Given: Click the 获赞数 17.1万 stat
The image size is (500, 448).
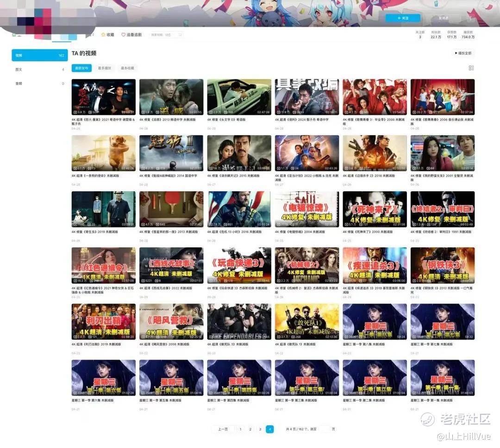Looking at the screenshot, I should [x=451, y=34].
